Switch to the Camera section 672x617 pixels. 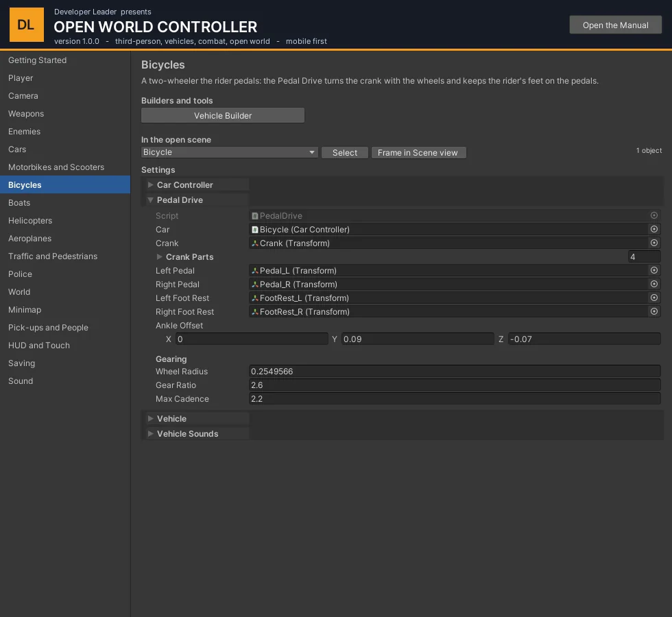(65, 96)
